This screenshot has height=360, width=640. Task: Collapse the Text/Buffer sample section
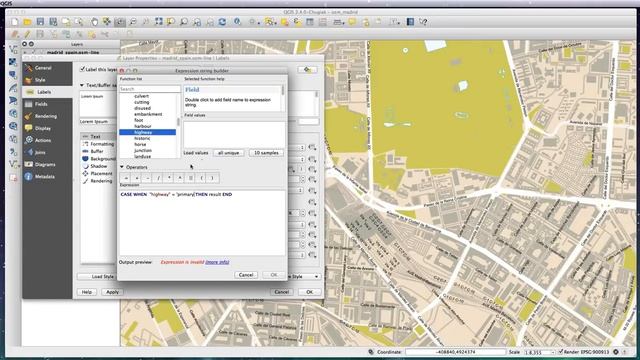[x=82, y=85]
